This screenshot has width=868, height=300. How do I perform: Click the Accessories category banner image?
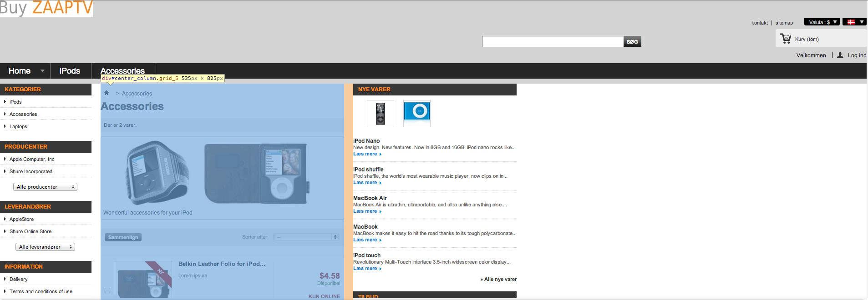222,173
